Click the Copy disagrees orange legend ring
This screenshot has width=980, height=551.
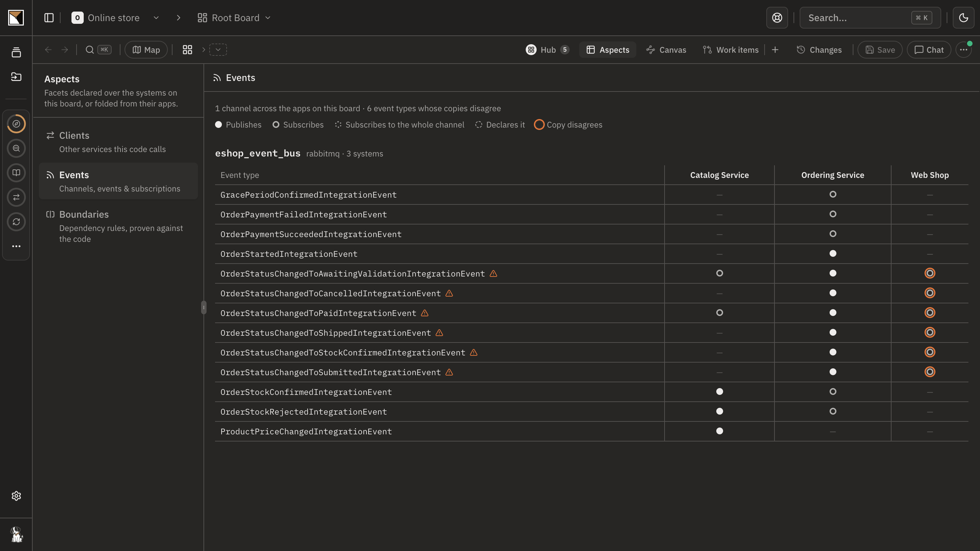[539, 125]
